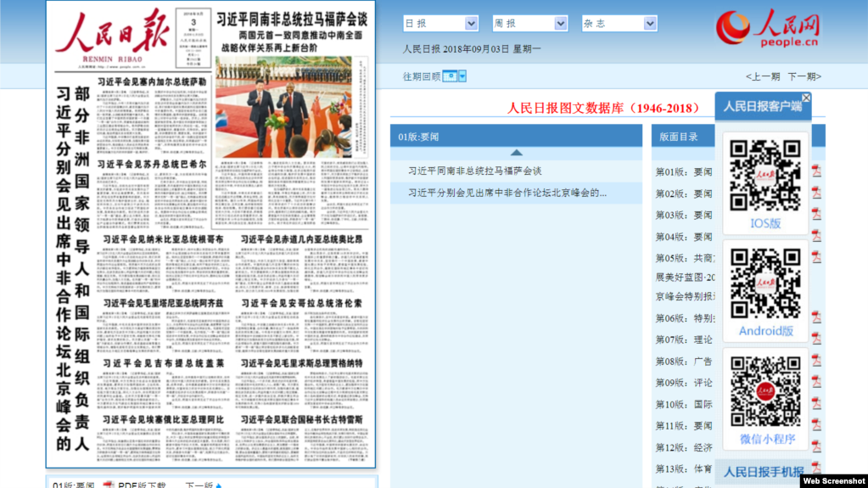Click newspaper headline 习近平会见吉布提总统盖莱
Viewport: 868px width, 488px height.
(163, 363)
